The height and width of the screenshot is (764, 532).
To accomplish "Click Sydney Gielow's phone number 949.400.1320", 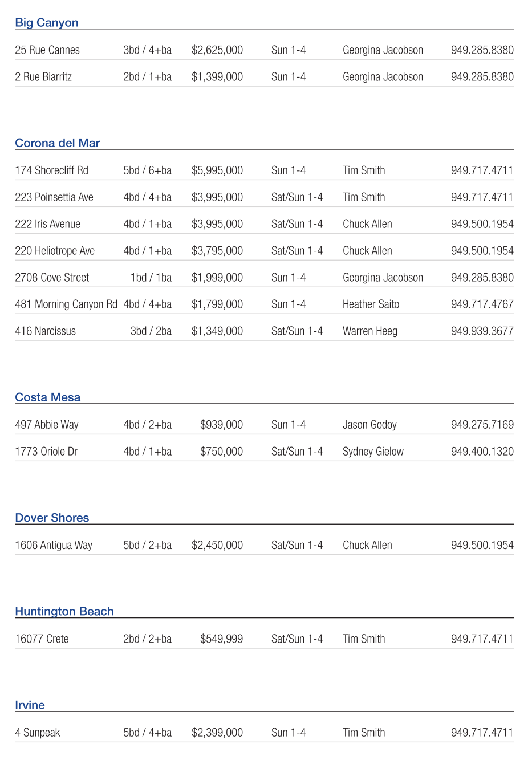I will click(x=482, y=452).
